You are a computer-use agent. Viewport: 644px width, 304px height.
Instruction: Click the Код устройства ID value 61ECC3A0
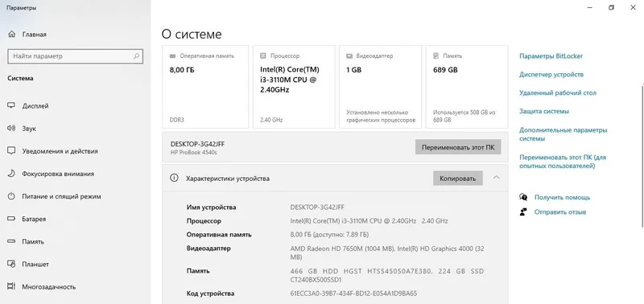tap(353, 294)
